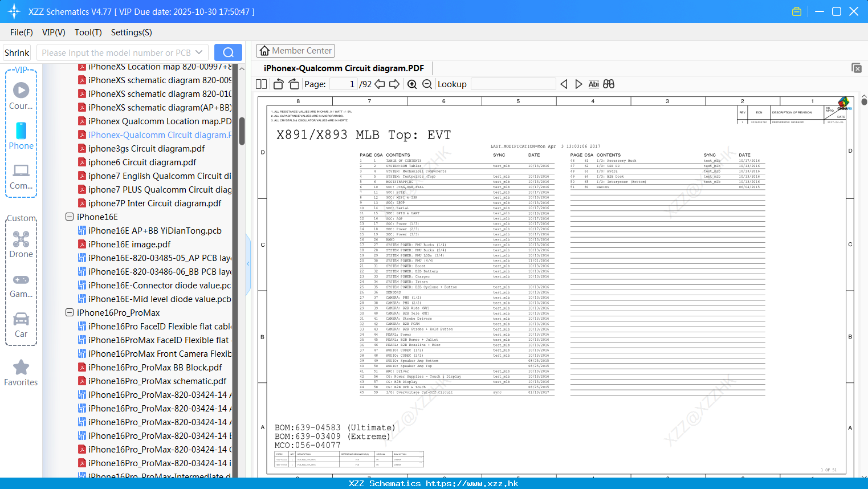
Task: Click BOM:639-04583 (Ultimate) text
Action: [x=335, y=427]
